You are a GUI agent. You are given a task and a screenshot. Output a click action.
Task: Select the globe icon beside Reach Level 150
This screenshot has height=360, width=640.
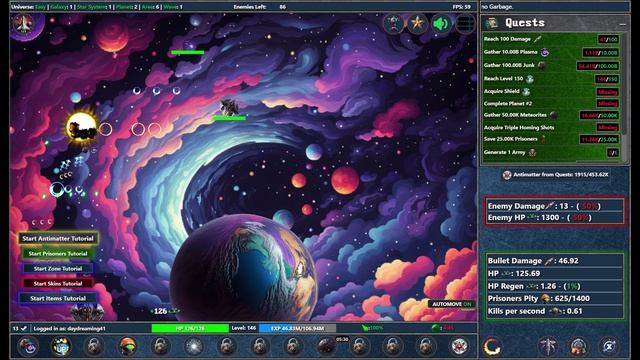[530, 78]
